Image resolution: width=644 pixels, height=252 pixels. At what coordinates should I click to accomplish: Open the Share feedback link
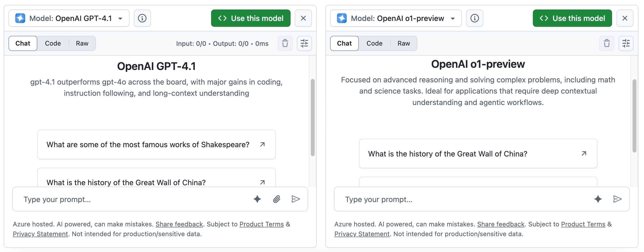pyautogui.click(x=179, y=224)
